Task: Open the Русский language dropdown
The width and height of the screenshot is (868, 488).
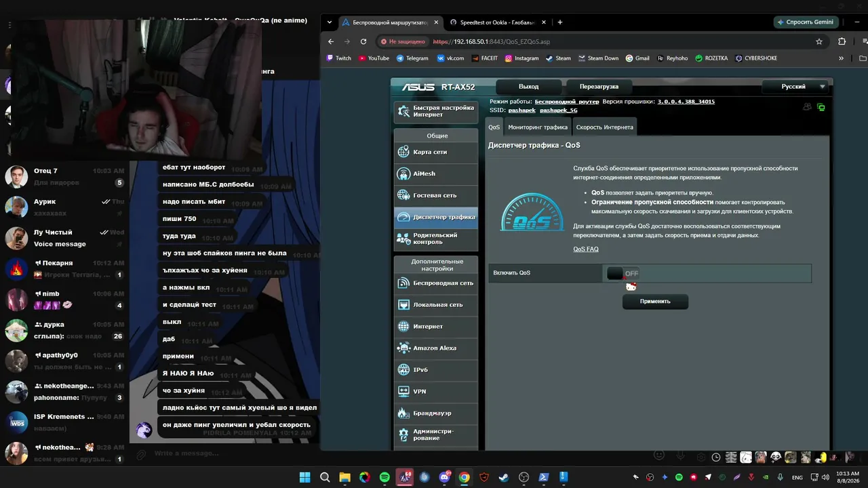Action: pyautogui.click(x=795, y=87)
